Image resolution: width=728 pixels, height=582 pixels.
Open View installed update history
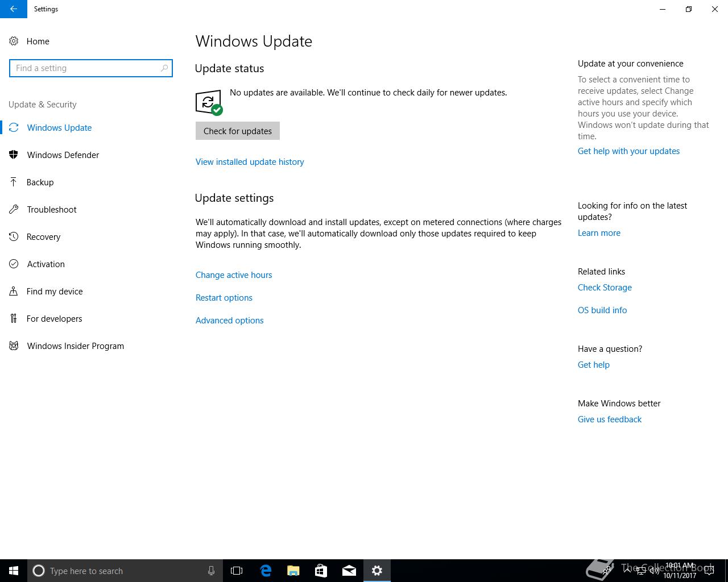[x=250, y=162]
